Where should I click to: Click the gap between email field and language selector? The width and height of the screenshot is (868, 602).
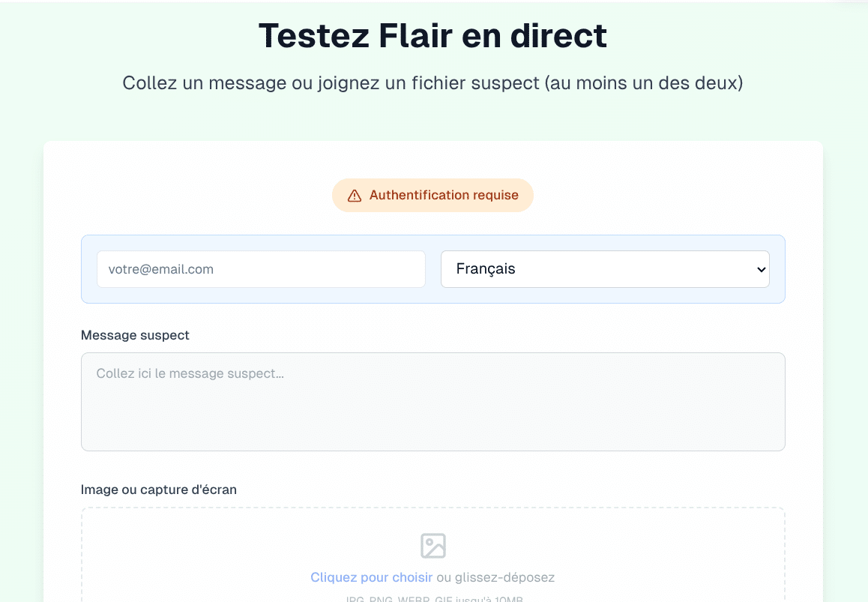(433, 269)
